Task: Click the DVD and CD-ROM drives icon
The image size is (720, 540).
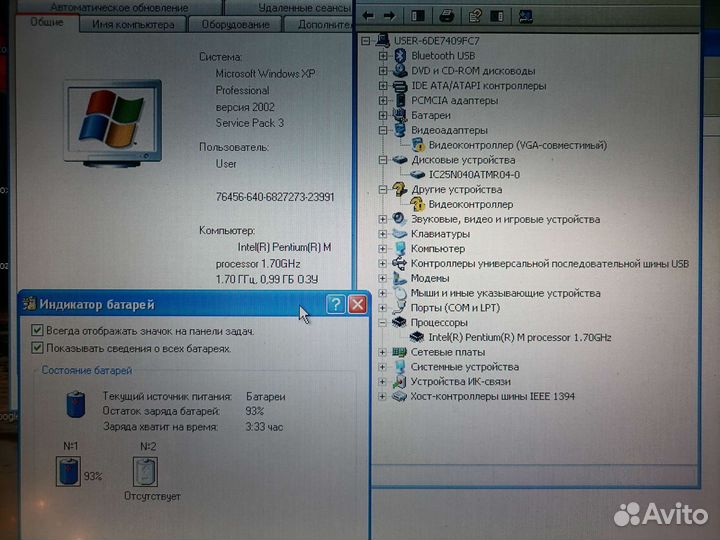Action: (400, 71)
